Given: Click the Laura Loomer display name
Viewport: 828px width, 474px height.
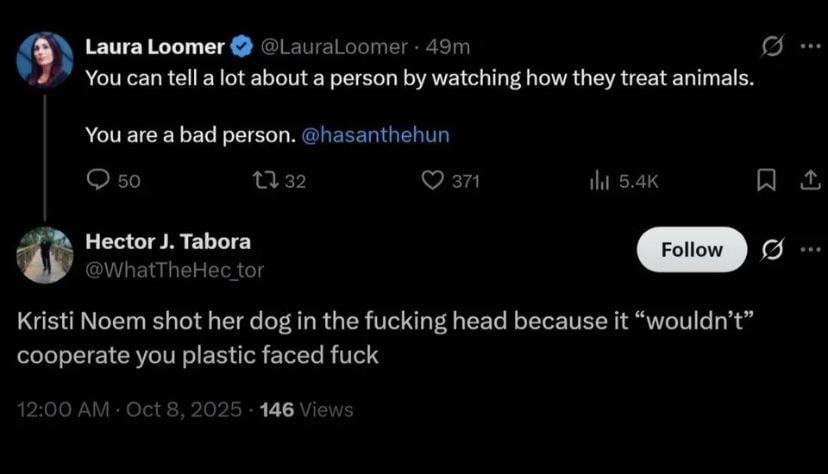Looking at the screenshot, I should point(155,47).
